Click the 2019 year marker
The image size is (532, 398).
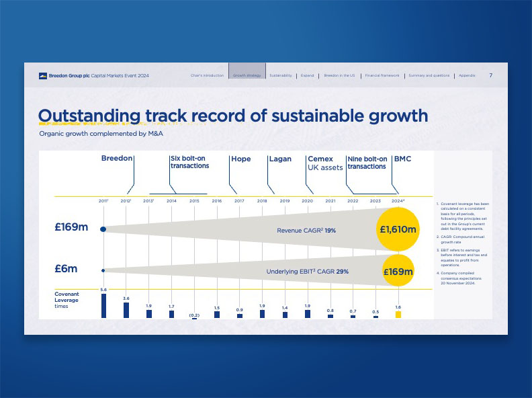[285, 201]
